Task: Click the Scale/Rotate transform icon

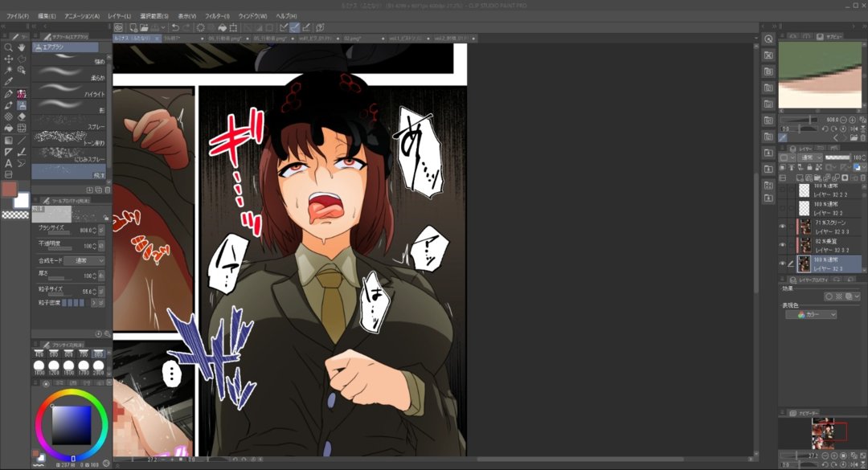Action: [x=233, y=27]
